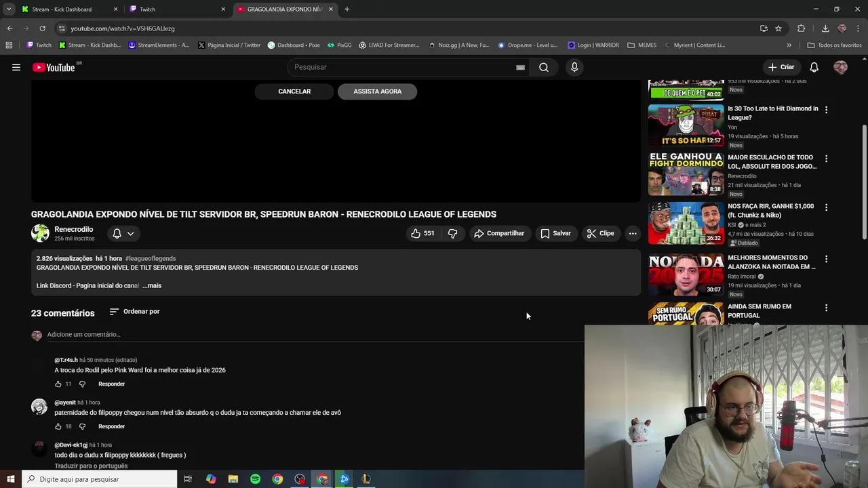
Task: Dislike the @T.r4s.h comment
Action: click(82, 384)
